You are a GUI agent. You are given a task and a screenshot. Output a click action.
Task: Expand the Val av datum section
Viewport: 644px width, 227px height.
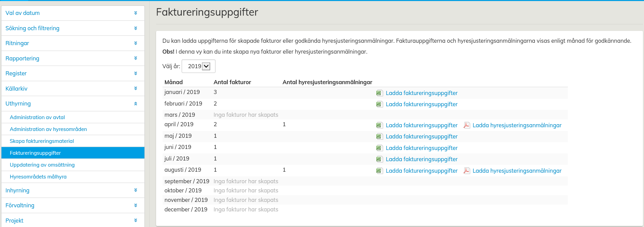pos(72,13)
